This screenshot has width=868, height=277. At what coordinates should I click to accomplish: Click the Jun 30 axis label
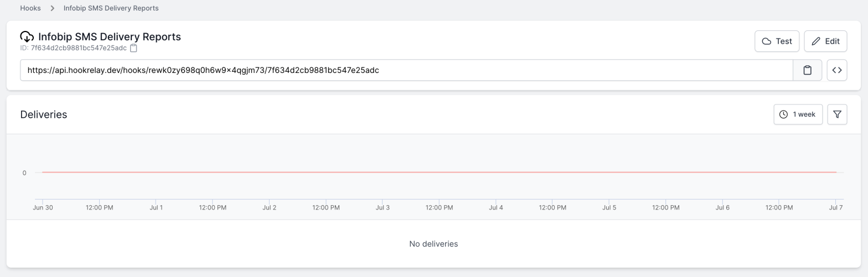pyautogui.click(x=43, y=208)
